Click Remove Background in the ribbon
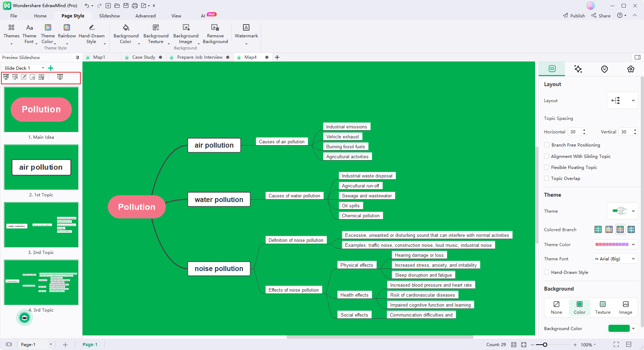644x350 pixels. 215,35
